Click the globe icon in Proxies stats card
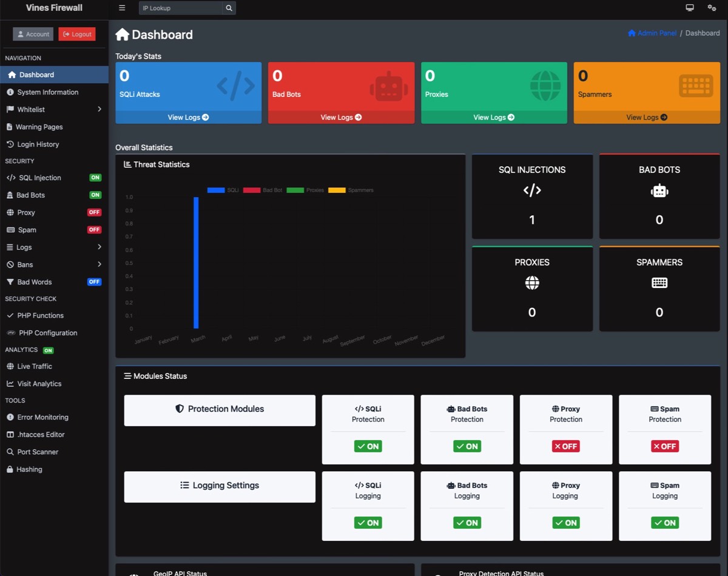 tap(545, 85)
